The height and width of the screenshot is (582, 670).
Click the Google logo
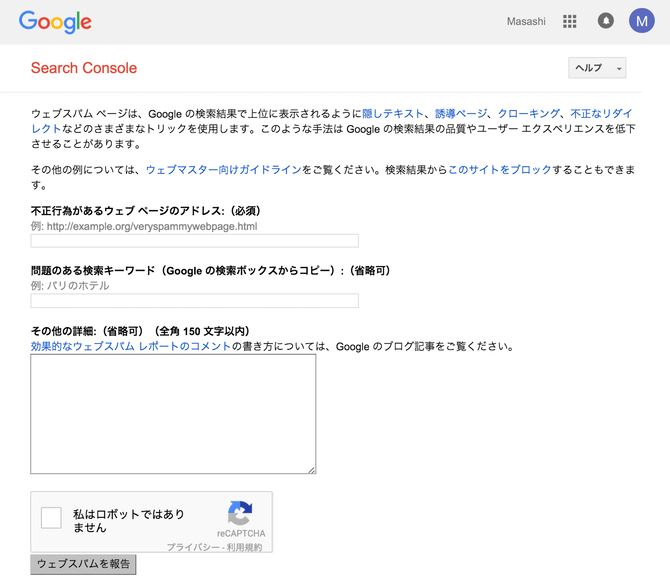pos(55,21)
